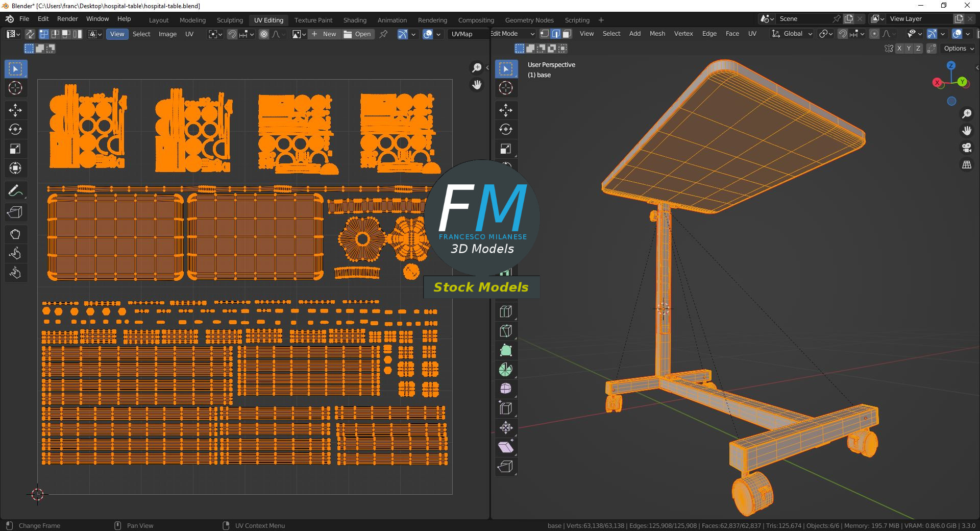Select the Loop Cut tool in 3D viewport
Screen dimensions: 980x531
[x=506, y=311]
